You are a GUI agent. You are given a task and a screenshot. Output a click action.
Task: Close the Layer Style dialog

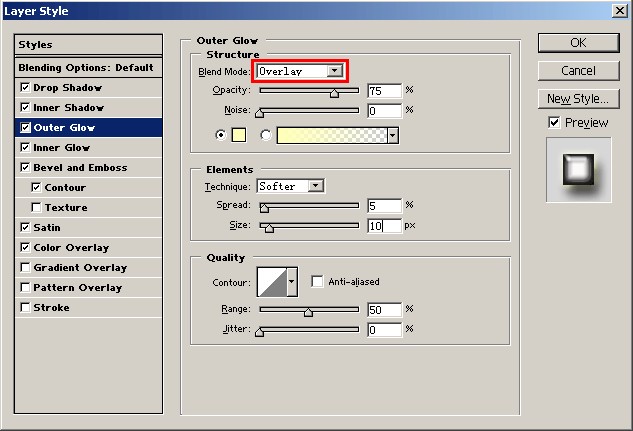point(619,11)
